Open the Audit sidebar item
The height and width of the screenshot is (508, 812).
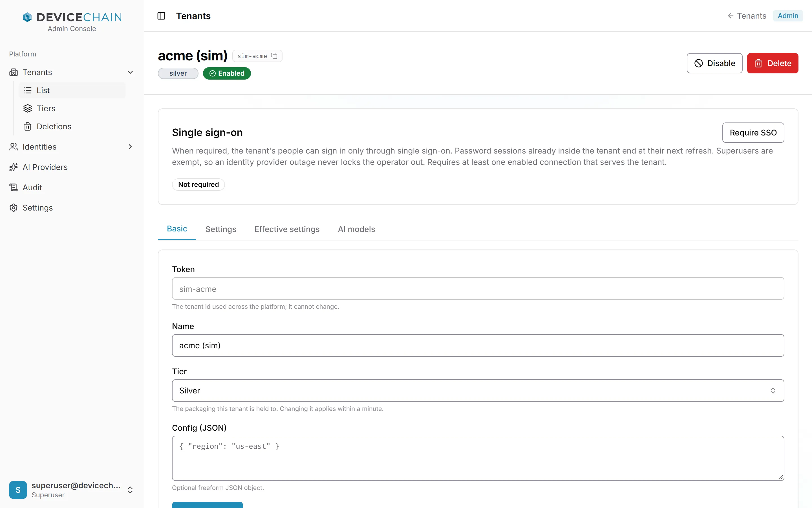point(72,187)
